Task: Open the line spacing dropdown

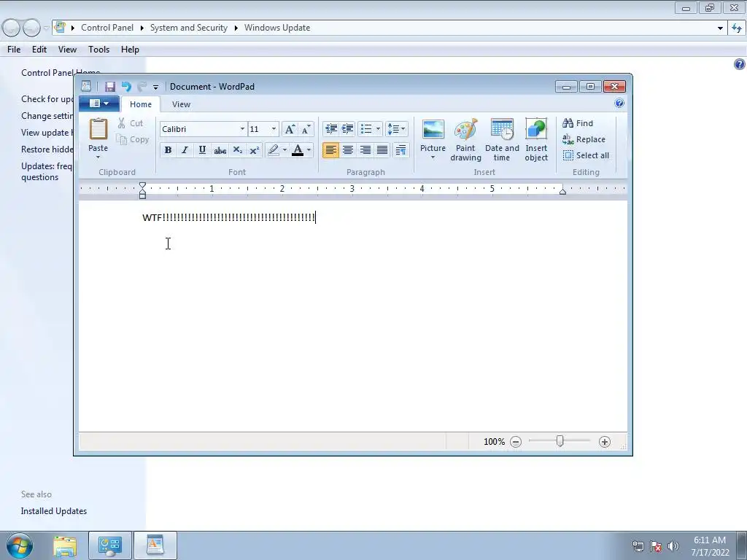Action: click(396, 129)
